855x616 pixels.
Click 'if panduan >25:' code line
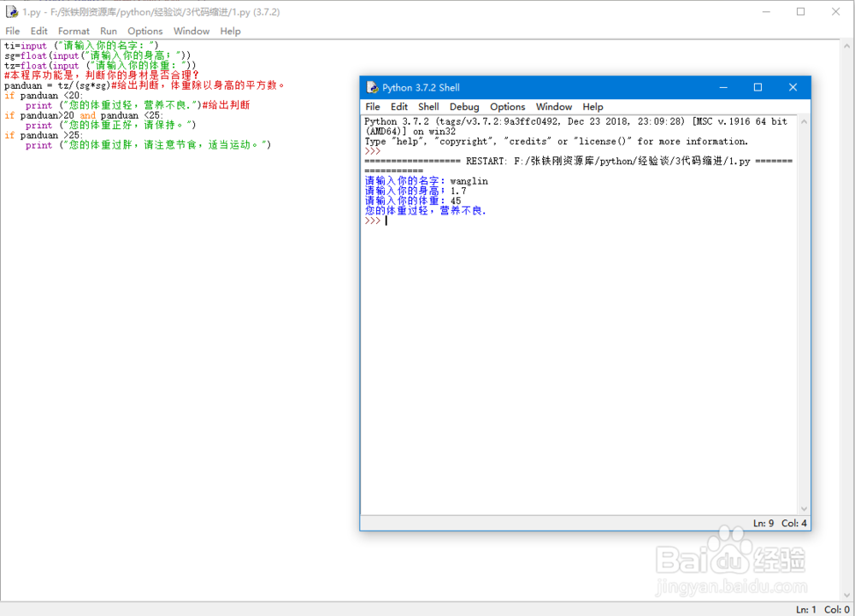pos(44,135)
